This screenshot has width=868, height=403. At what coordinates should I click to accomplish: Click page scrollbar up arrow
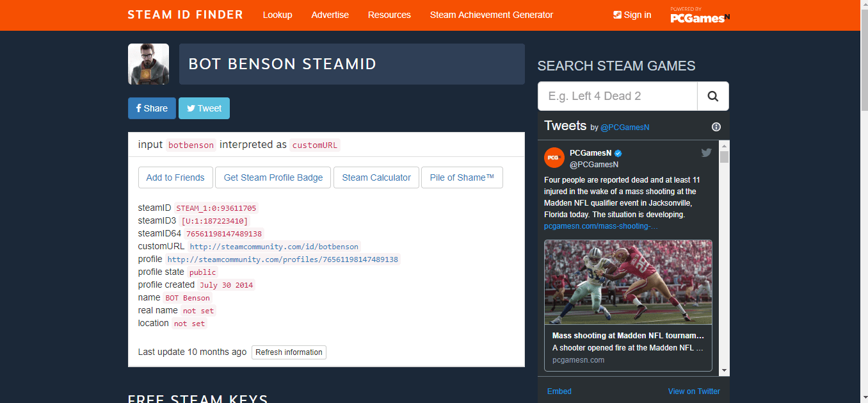pyautogui.click(x=864, y=5)
